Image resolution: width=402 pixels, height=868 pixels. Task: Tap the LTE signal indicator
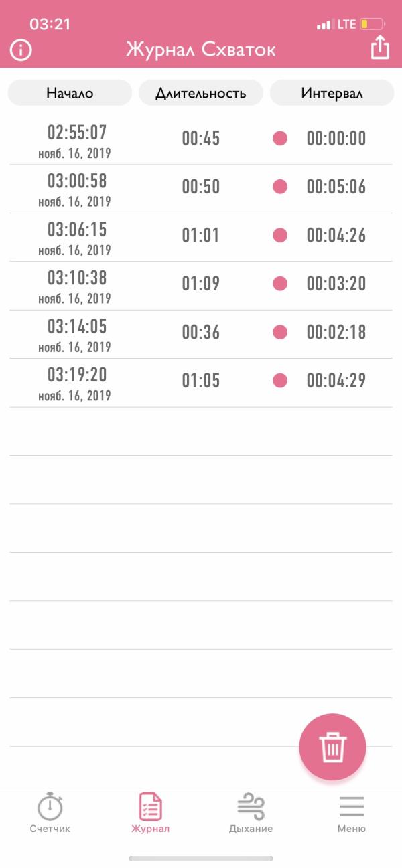tap(346, 24)
